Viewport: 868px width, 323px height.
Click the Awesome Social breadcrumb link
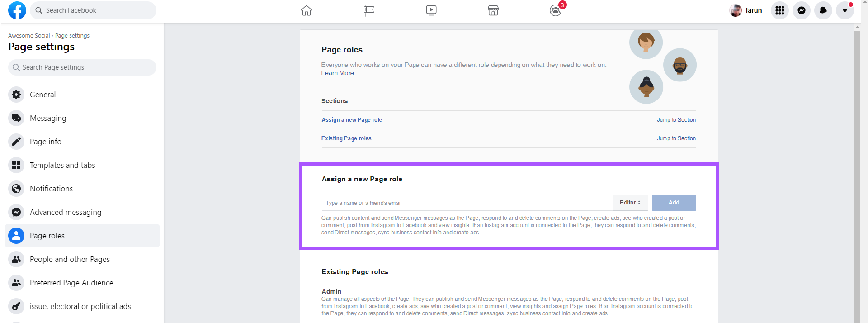tap(29, 36)
